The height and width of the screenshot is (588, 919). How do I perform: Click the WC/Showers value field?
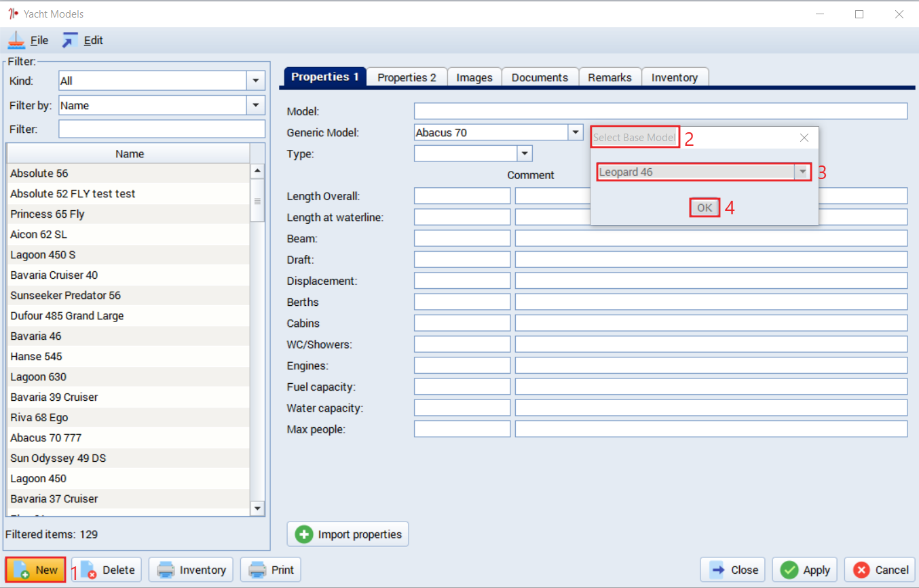click(x=462, y=344)
